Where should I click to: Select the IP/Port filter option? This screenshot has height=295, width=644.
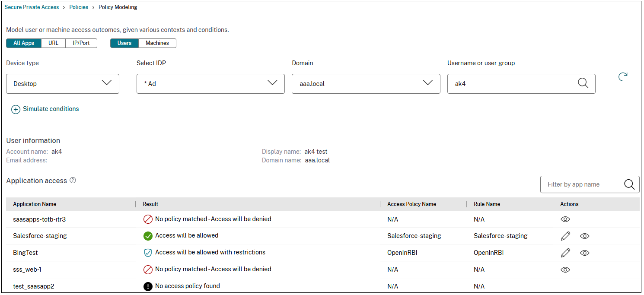click(x=81, y=43)
